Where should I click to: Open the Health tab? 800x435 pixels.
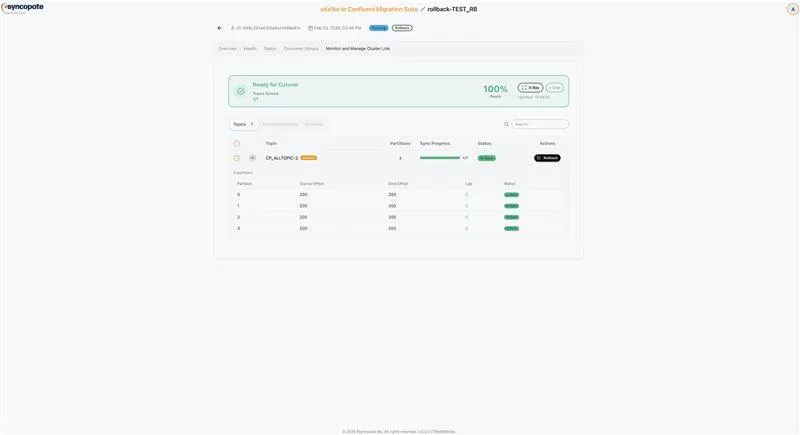click(x=250, y=48)
